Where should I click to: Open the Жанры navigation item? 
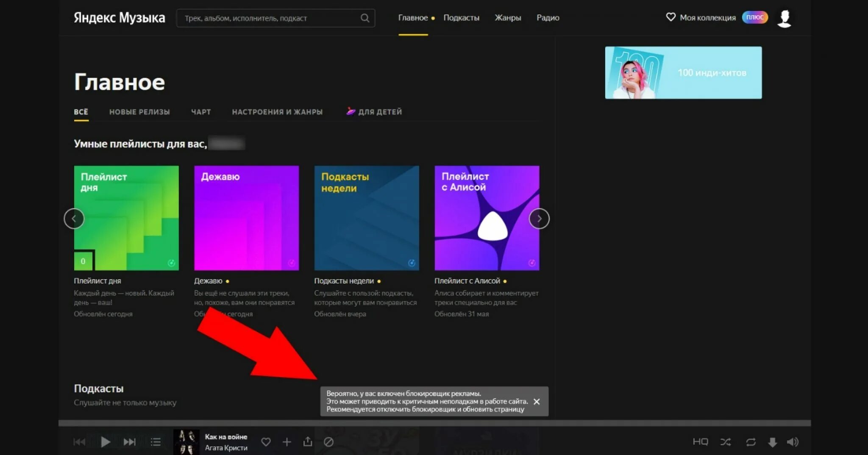pyautogui.click(x=508, y=18)
